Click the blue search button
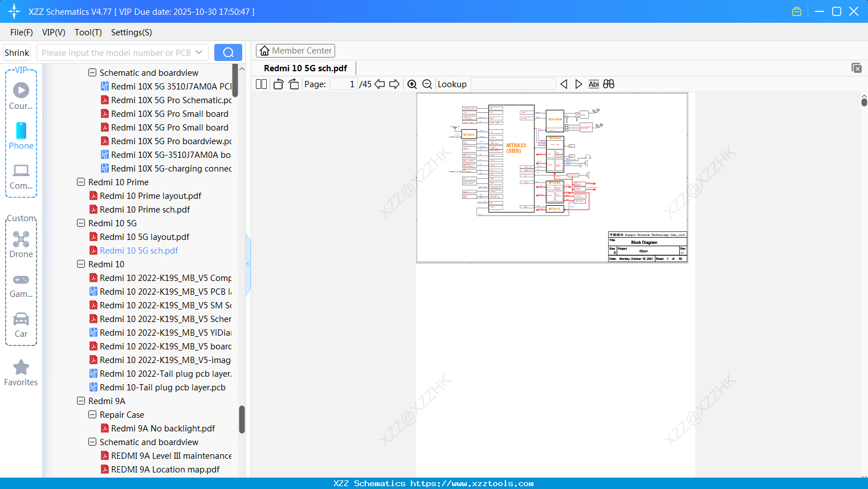The image size is (868, 489). point(228,52)
